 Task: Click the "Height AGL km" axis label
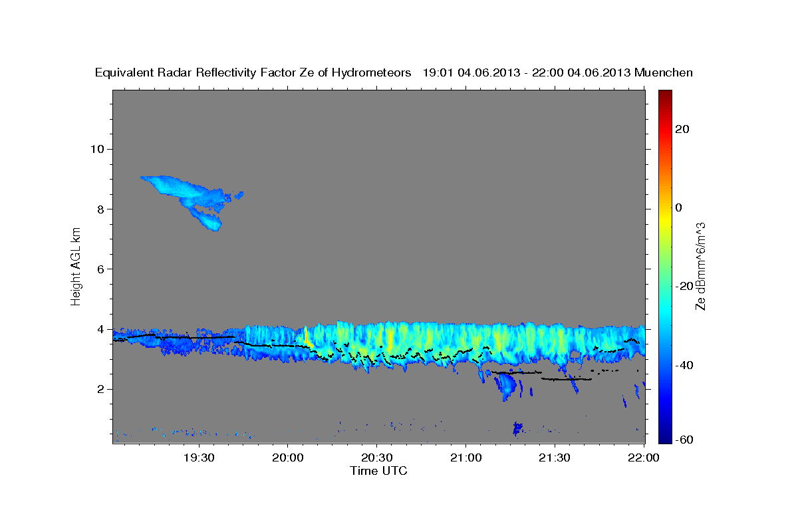(x=76, y=266)
